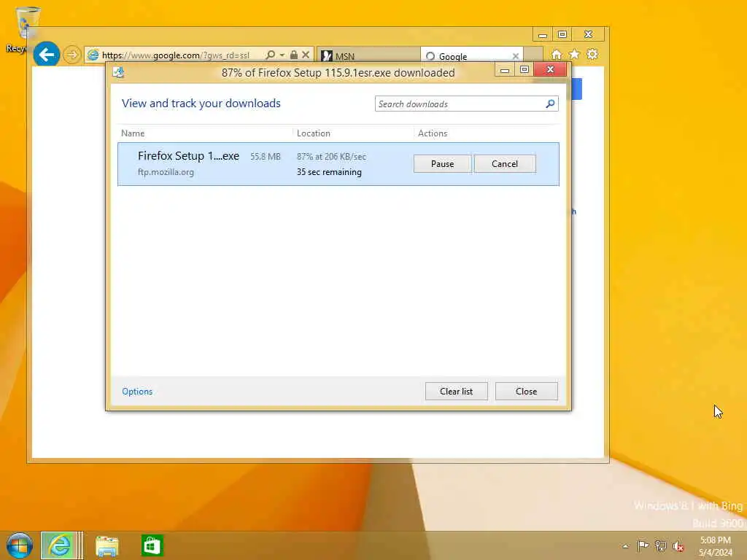Click the IE Home icon
This screenshot has width=747, height=560.
[557, 54]
